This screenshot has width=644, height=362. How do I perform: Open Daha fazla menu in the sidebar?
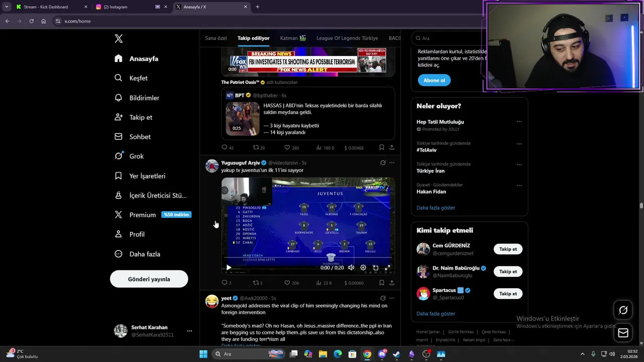pos(137,254)
